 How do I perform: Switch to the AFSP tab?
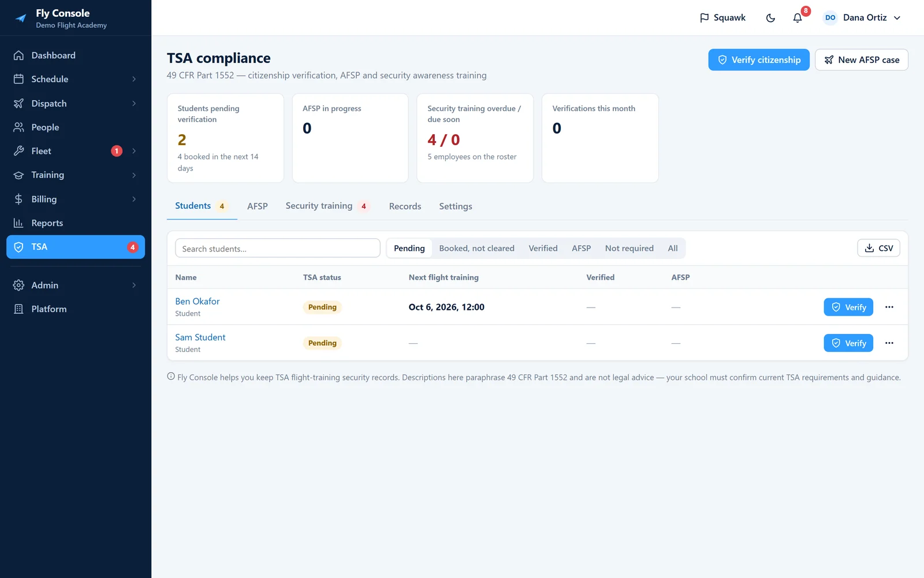point(258,206)
